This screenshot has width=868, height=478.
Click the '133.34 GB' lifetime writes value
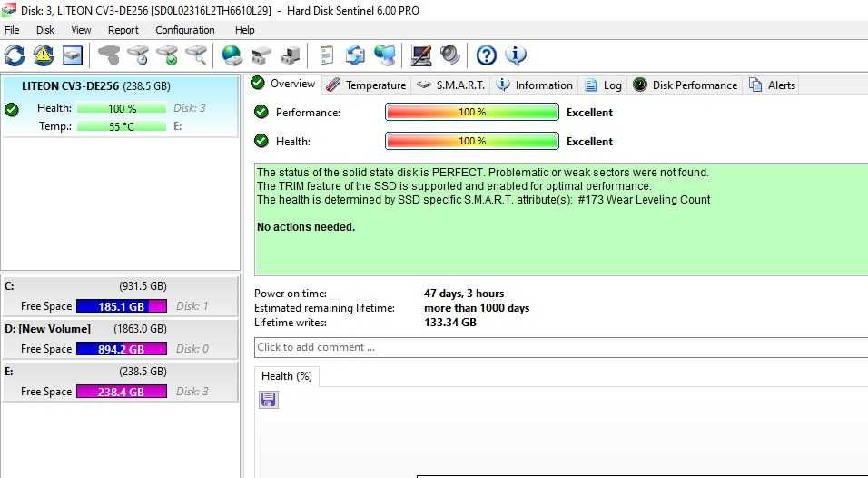(x=450, y=323)
